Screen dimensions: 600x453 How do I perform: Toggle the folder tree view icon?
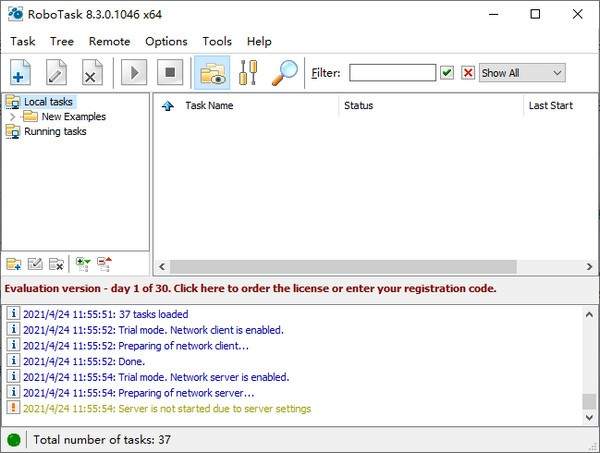click(212, 73)
